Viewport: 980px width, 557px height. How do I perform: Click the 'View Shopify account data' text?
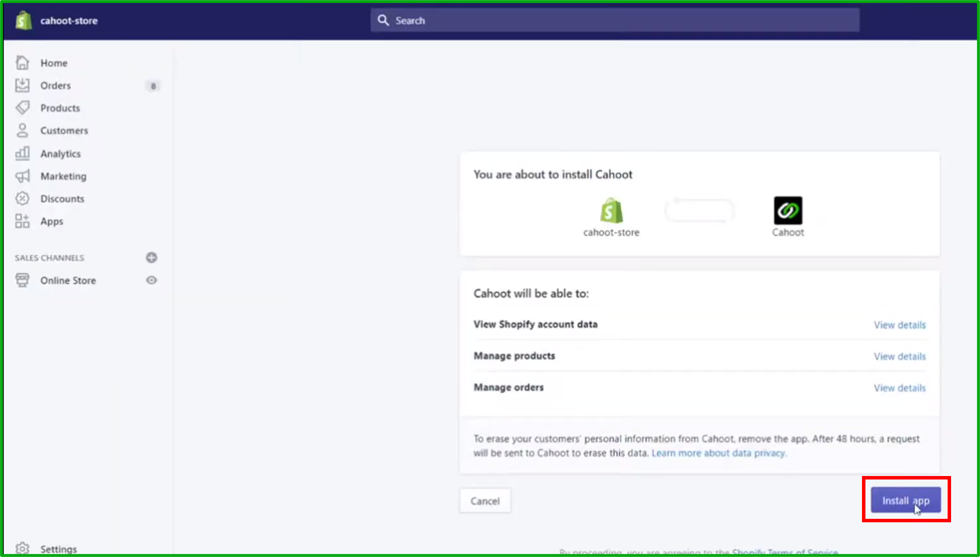click(x=536, y=324)
